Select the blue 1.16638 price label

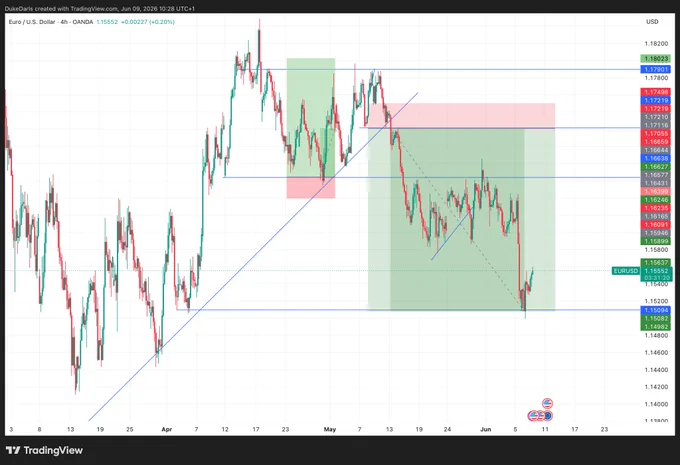click(656, 158)
